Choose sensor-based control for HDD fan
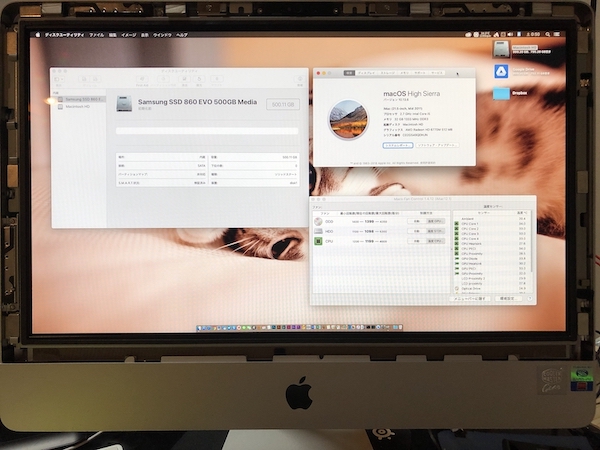 point(435,231)
